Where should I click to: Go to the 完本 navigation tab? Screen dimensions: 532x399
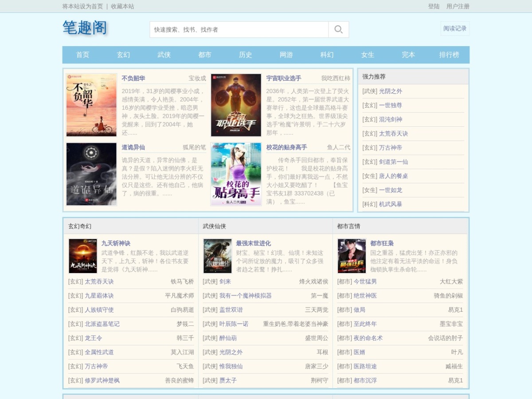(x=408, y=55)
